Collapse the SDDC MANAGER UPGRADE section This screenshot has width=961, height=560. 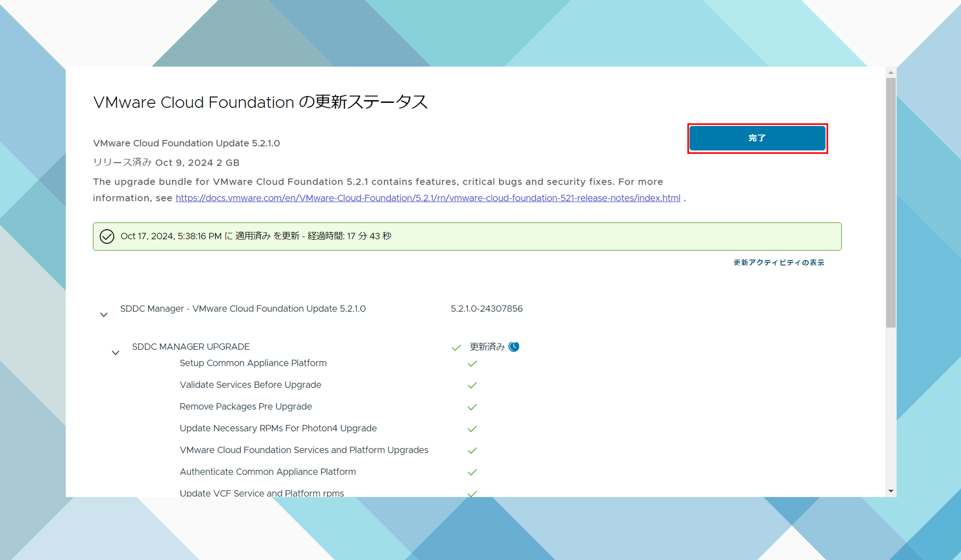point(116,353)
